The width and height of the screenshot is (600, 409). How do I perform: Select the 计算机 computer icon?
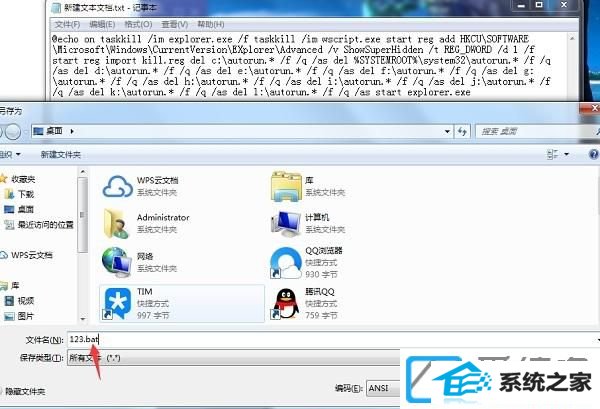click(x=286, y=224)
